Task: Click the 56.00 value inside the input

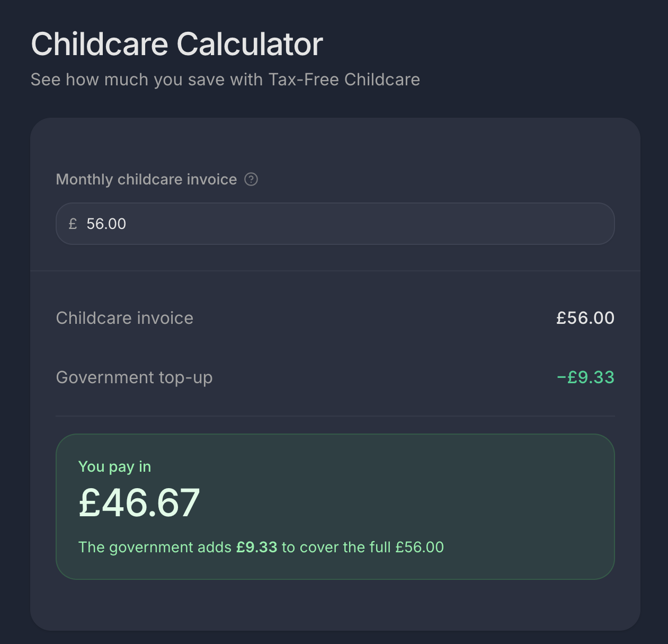Action: point(106,224)
